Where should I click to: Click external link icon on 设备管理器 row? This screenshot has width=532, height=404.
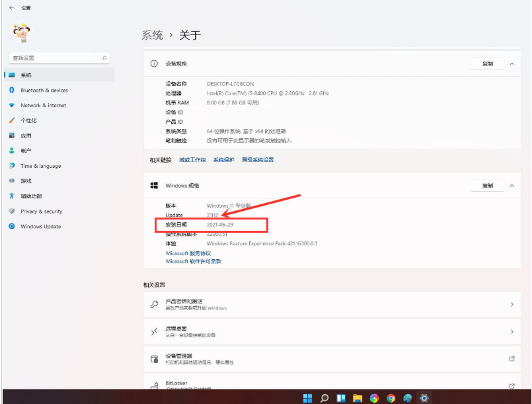click(x=512, y=359)
